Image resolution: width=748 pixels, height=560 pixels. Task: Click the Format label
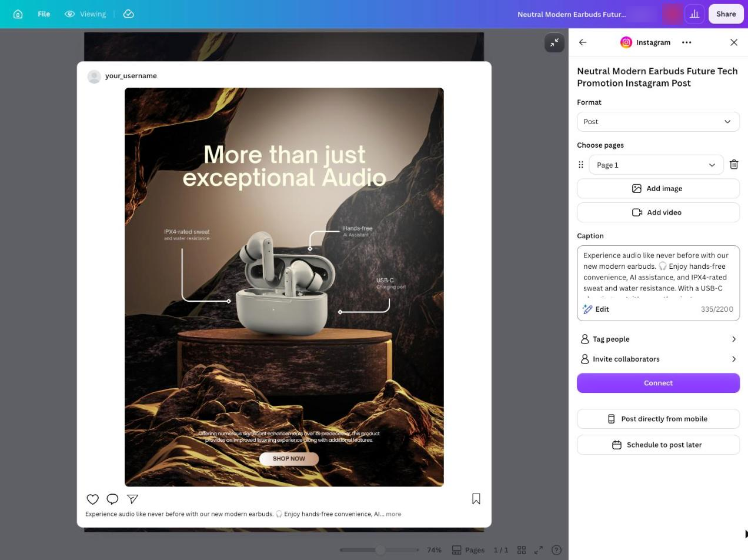[589, 102]
